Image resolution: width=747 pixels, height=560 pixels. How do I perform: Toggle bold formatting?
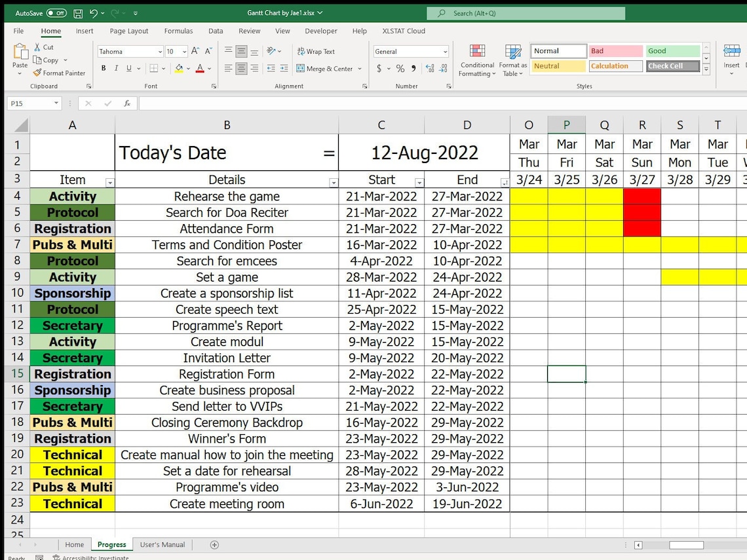[x=103, y=67]
